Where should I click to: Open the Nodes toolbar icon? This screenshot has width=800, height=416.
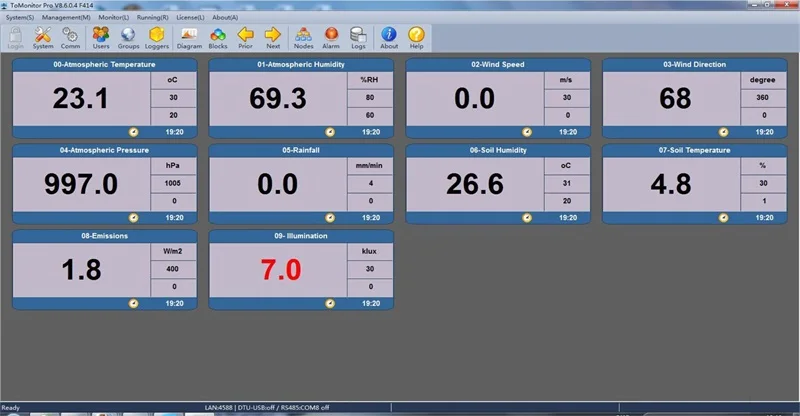point(304,36)
